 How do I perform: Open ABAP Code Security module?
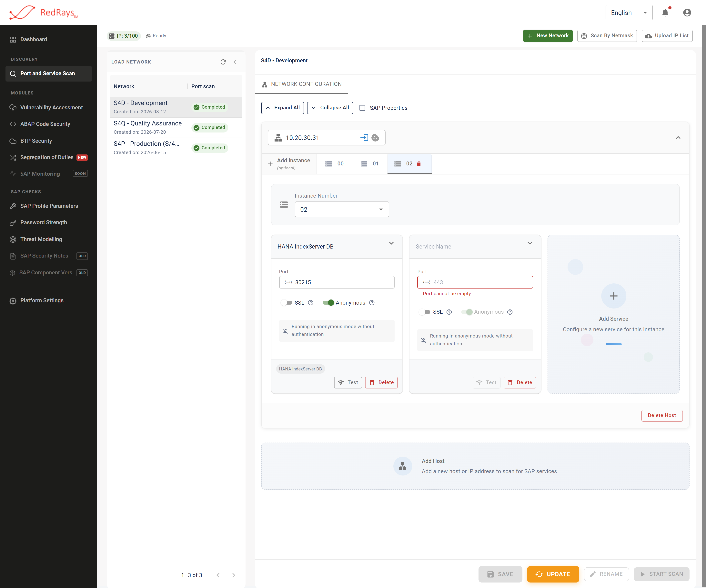tap(48, 124)
